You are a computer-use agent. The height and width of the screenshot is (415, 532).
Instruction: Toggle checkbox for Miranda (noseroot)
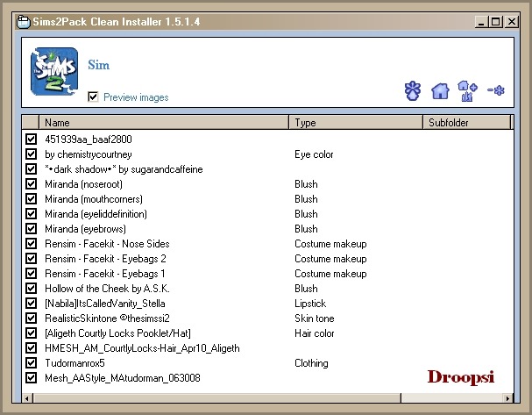(32, 183)
